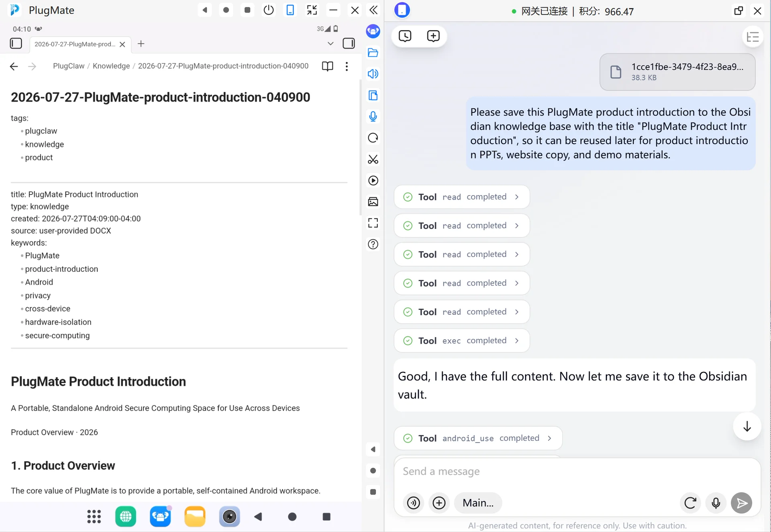
Task: Click the small home circle in side toolbar
Action: point(373,471)
